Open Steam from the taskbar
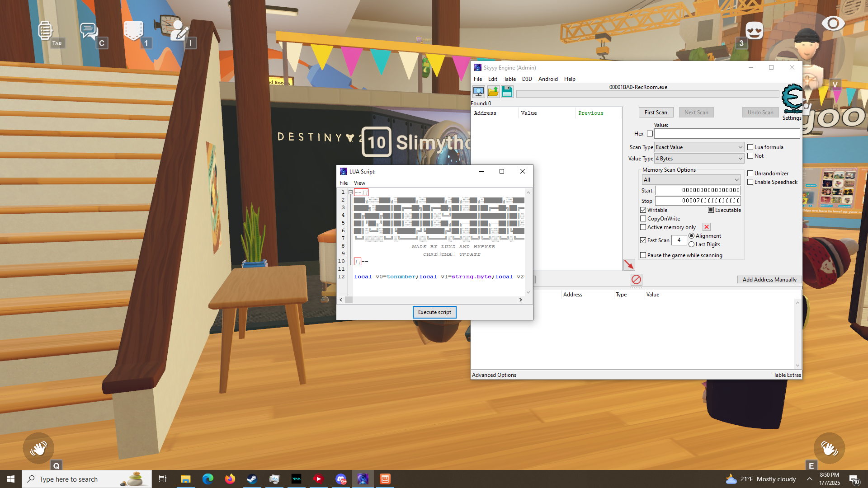 252,479
